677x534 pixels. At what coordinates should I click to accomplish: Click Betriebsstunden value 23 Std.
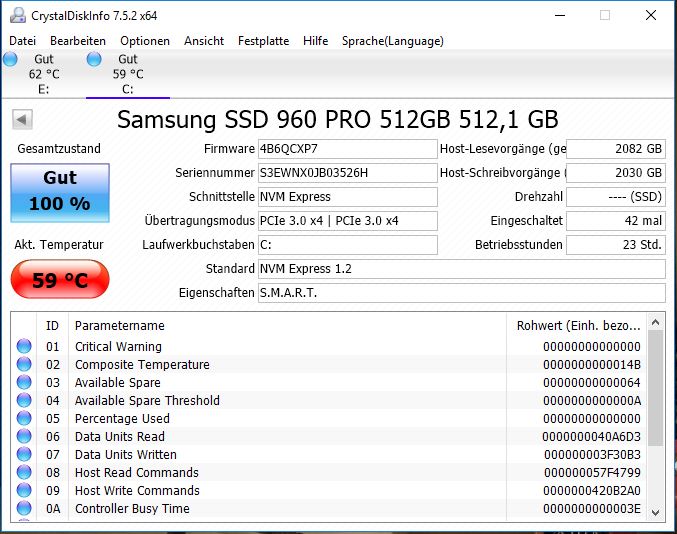pyautogui.click(x=616, y=245)
